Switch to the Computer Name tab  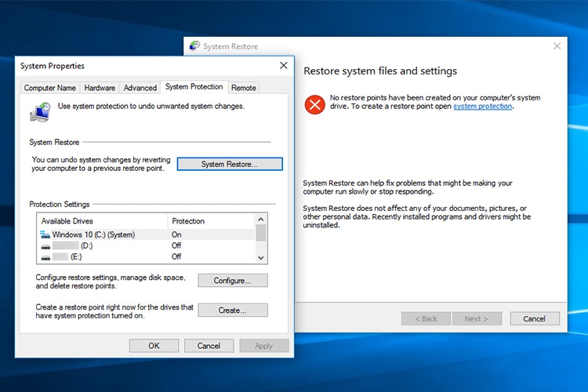(x=50, y=88)
